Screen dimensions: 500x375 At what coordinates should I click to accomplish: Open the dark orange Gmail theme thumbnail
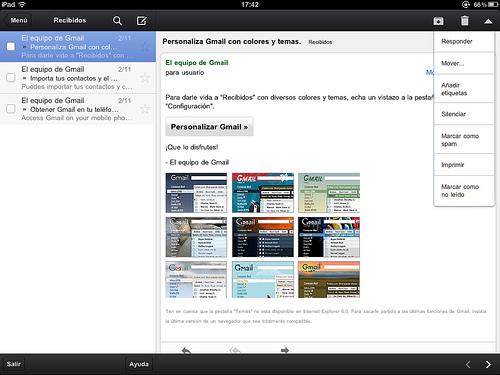tap(263, 237)
